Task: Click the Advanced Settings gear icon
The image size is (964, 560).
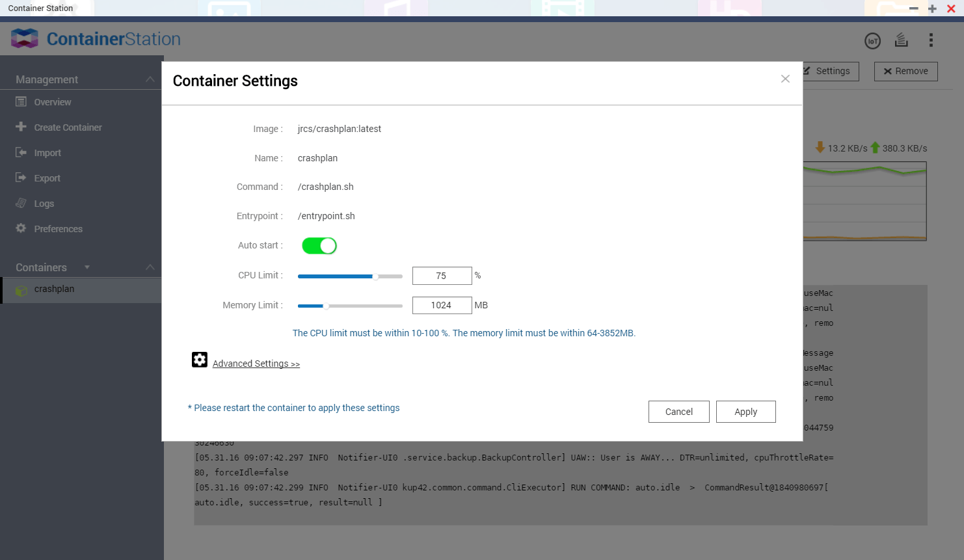Action: [x=200, y=360]
